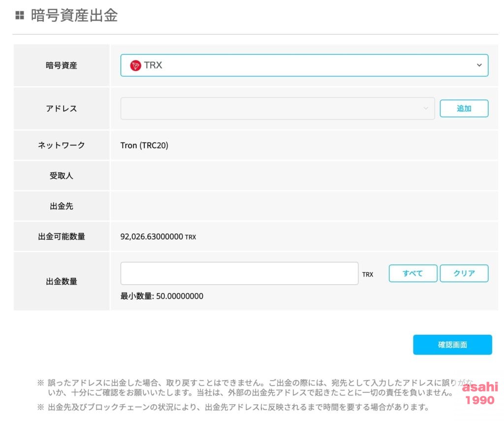Click the Tron (TRC20) network text
Image resolution: width=504 pixels, height=421 pixels.
pyautogui.click(x=144, y=145)
